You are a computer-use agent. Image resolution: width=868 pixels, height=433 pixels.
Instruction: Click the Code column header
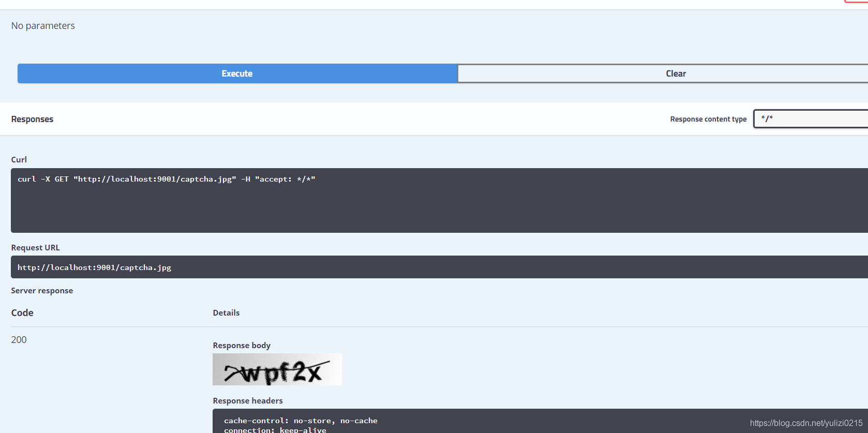[x=22, y=313]
